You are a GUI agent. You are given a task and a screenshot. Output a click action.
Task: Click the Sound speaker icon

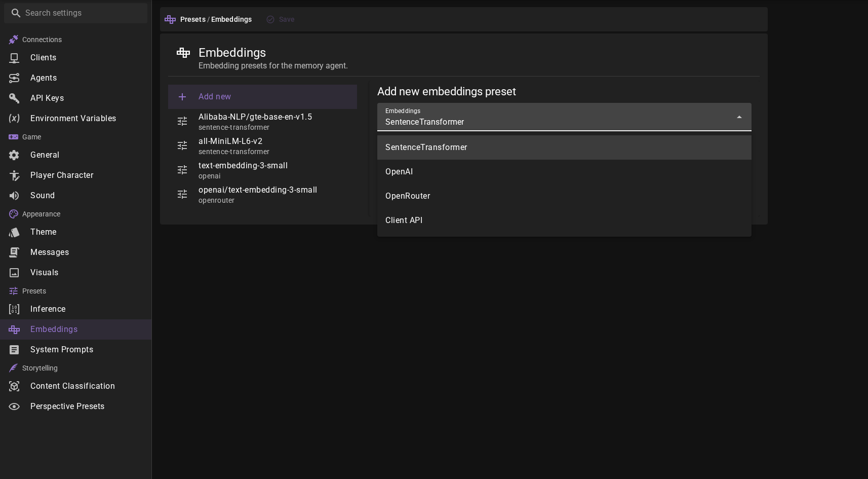14,196
